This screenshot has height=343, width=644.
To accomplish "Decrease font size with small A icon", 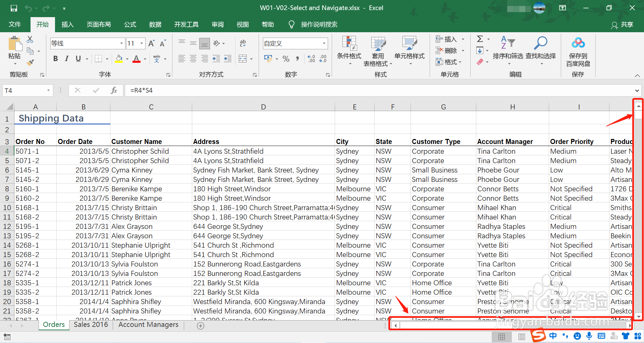I will [x=163, y=43].
